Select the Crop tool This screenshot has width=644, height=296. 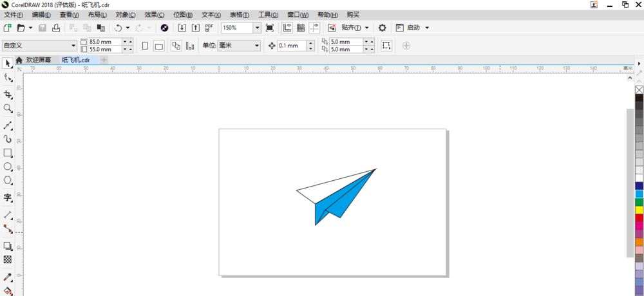[x=7, y=95]
